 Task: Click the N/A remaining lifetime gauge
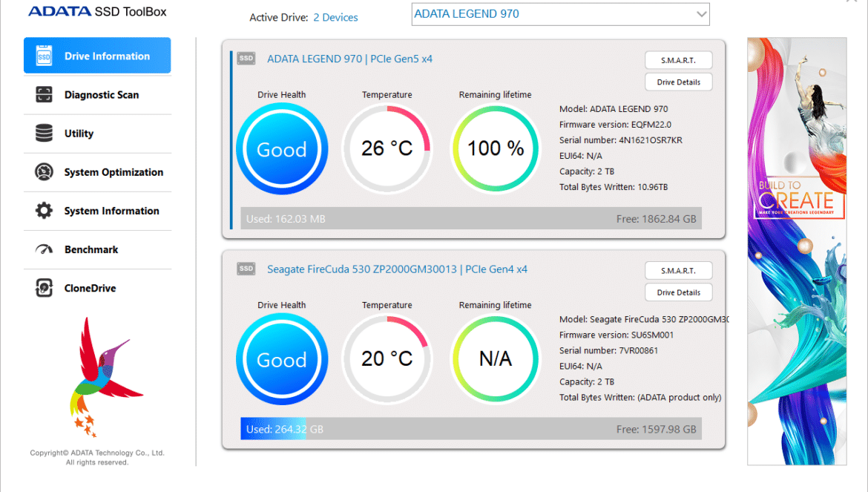pos(496,358)
